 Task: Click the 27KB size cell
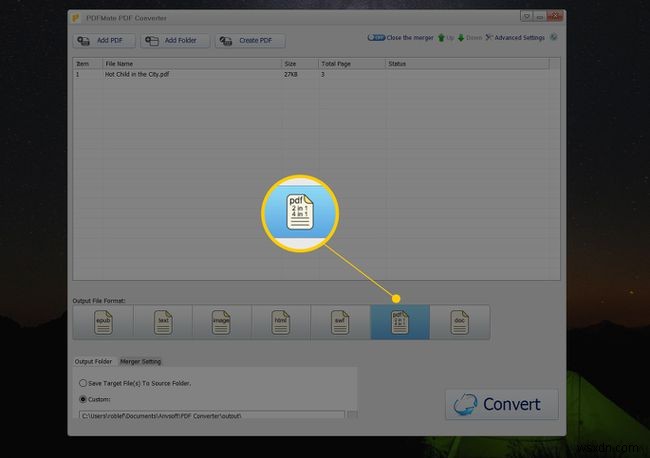click(x=291, y=75)
